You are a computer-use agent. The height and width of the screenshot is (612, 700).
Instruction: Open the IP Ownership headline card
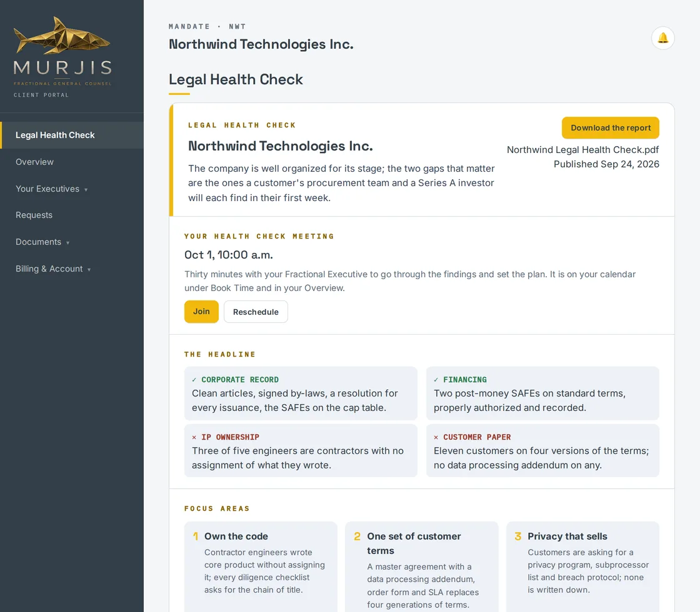coord(301,450)
